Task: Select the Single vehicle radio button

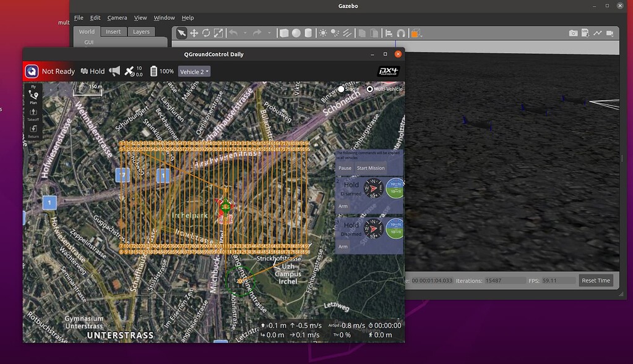Action: [340, 89]
